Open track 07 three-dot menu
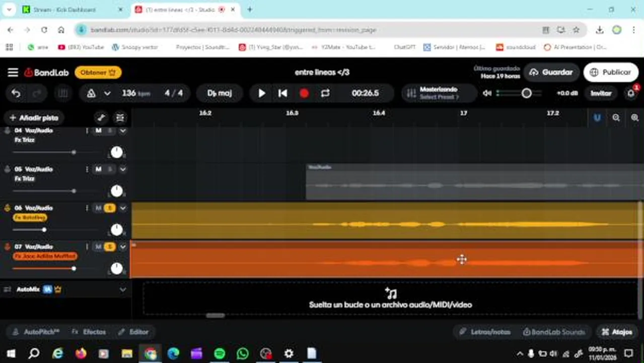The height and width of the screenshot is (363, 644). [87, 247]
